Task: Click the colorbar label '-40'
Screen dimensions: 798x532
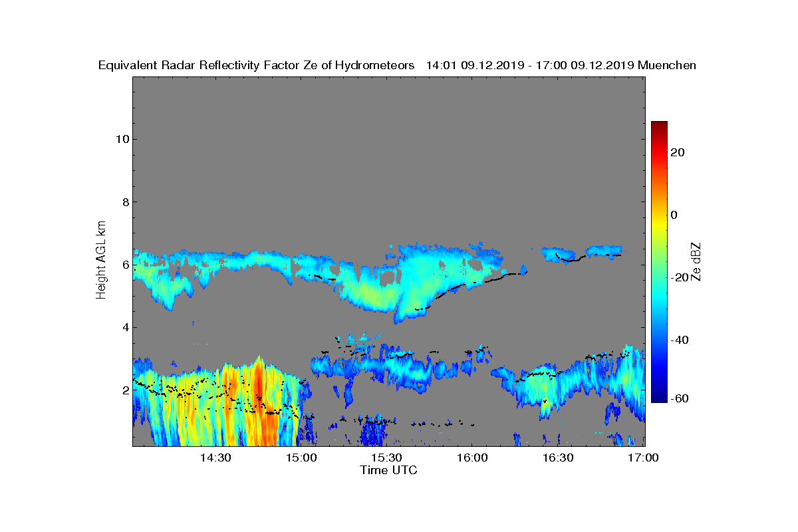Action: point(678,340)
